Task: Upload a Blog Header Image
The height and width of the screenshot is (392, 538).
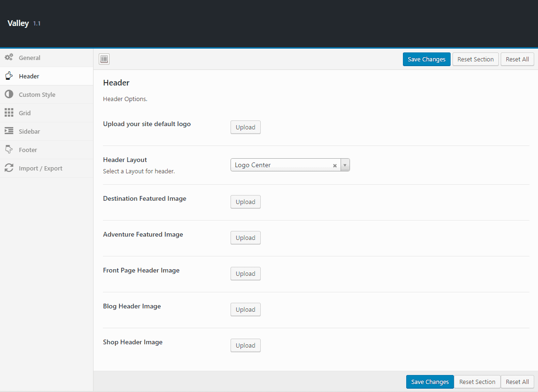Action: (245, 309)
